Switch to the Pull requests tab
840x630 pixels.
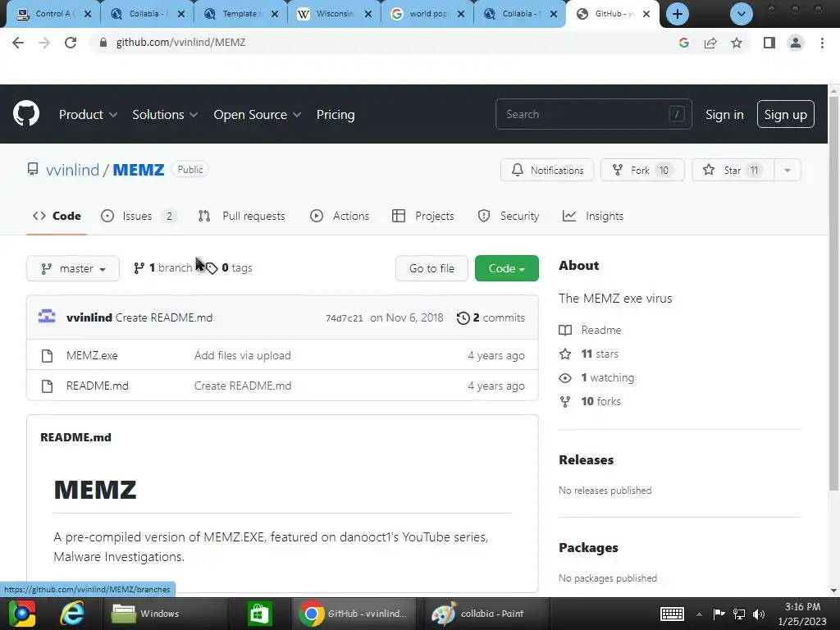241,216
